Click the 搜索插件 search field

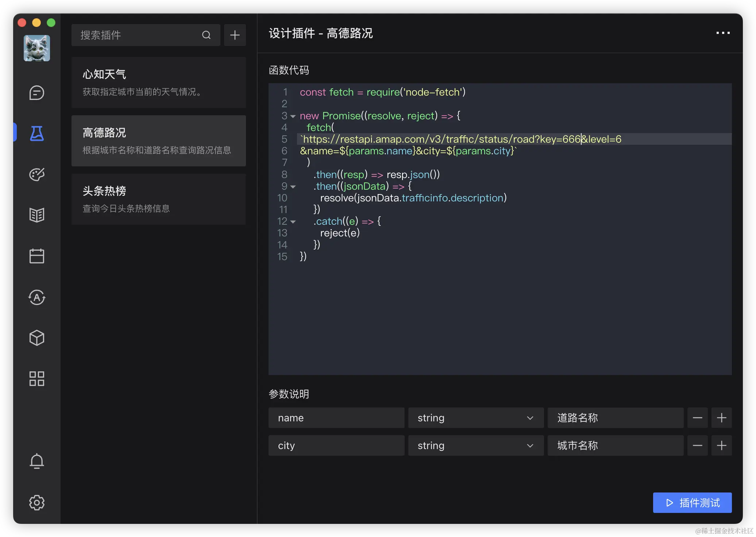(139, 35)
